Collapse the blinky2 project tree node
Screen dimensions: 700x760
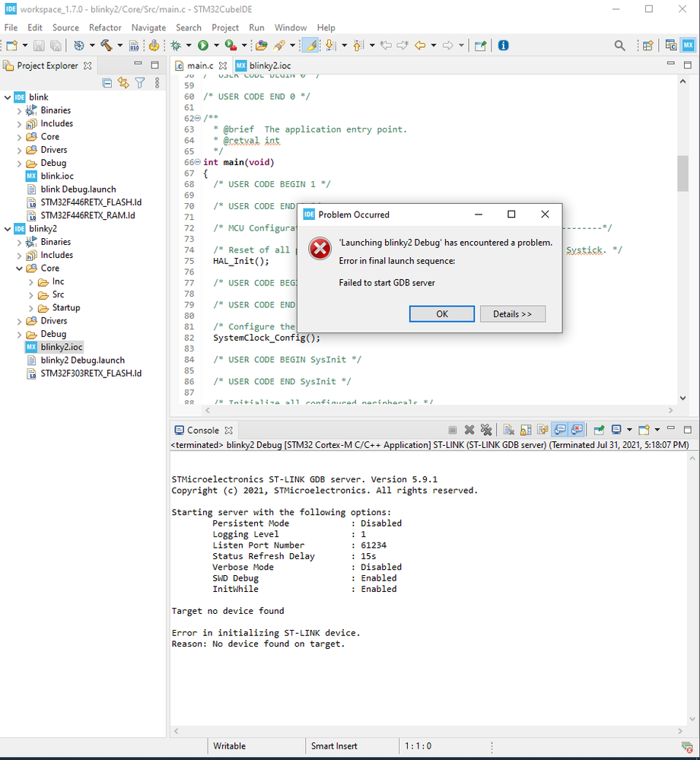8,229
